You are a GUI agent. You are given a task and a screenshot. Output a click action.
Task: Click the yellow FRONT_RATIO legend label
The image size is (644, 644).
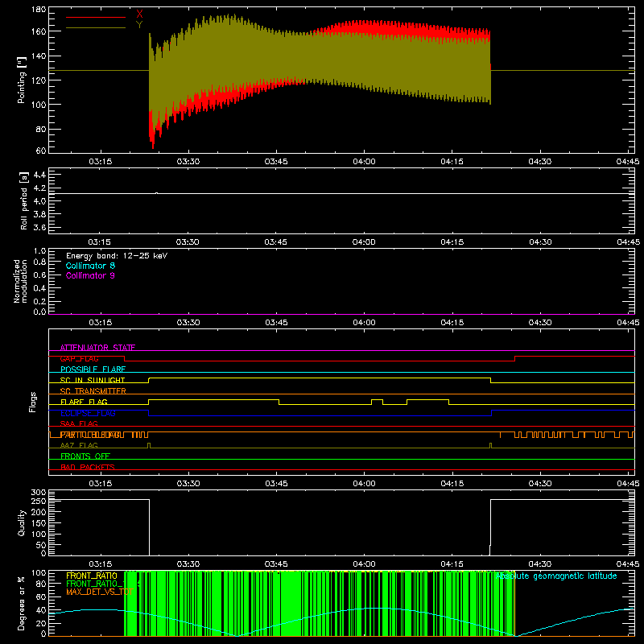[x=92, y=576]
